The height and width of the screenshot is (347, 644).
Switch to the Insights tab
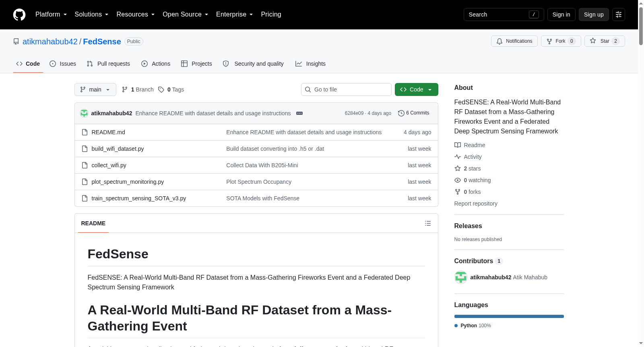pyautogui.click(x=310, y=64)
